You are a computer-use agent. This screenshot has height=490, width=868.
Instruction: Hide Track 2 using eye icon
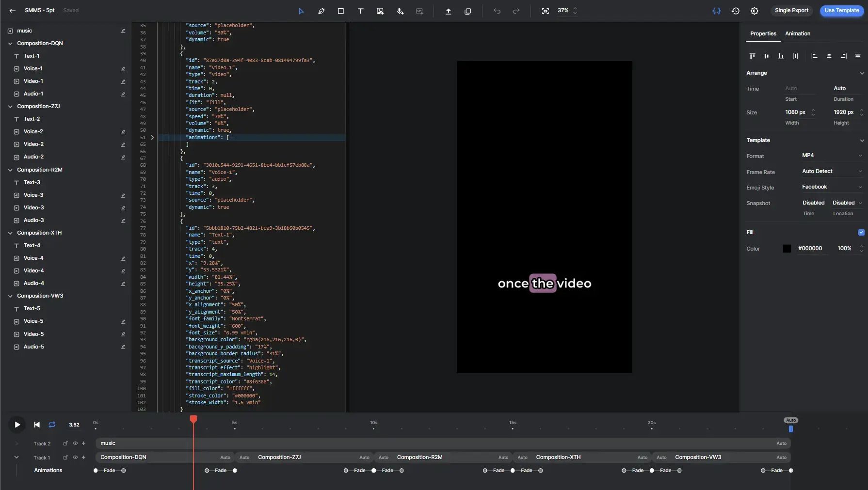[75, 443]
